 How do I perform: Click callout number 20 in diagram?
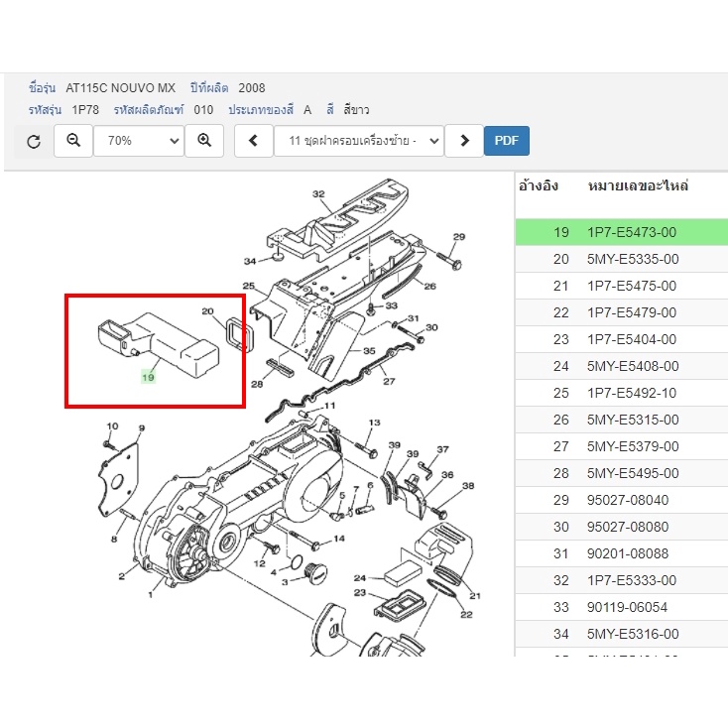click(207, 311)
